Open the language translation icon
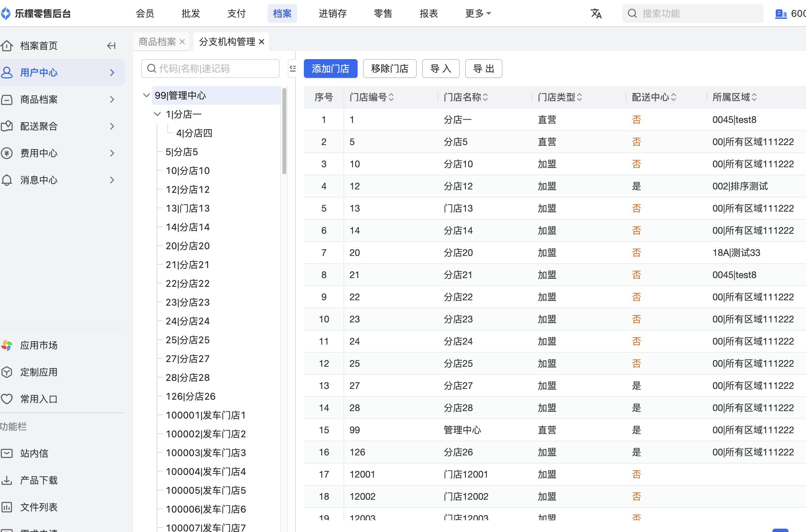The image size is (806, 532). 596,13
